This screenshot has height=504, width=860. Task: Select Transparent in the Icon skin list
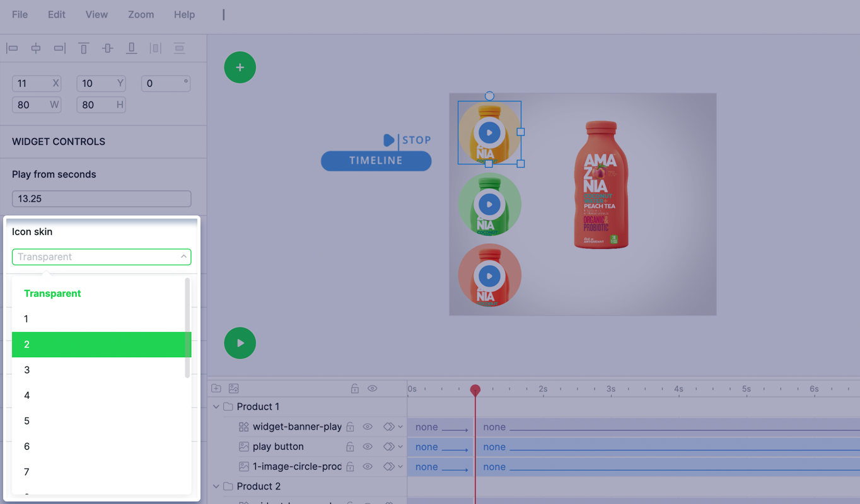(98, 294)
